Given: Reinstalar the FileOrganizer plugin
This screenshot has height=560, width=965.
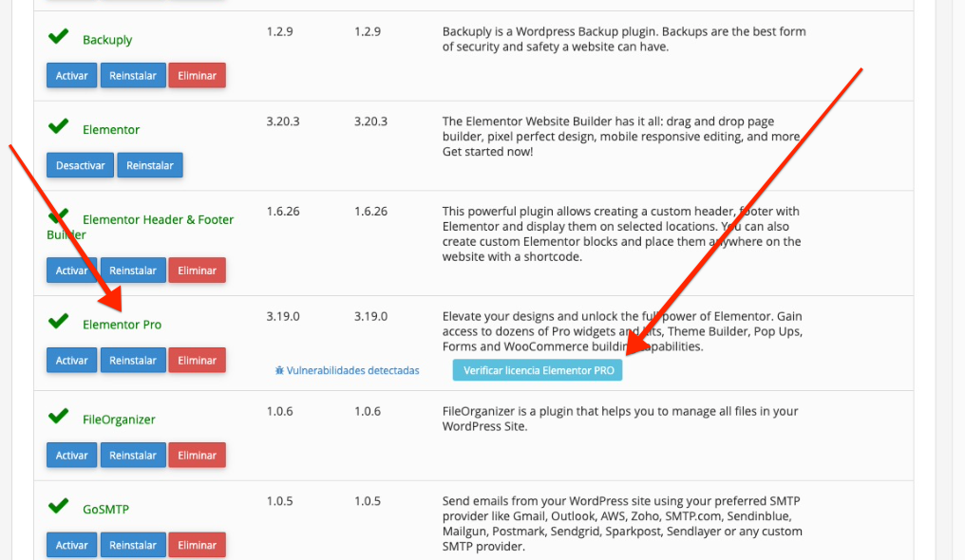Looking at the screenshot, I should click(133, 456).
